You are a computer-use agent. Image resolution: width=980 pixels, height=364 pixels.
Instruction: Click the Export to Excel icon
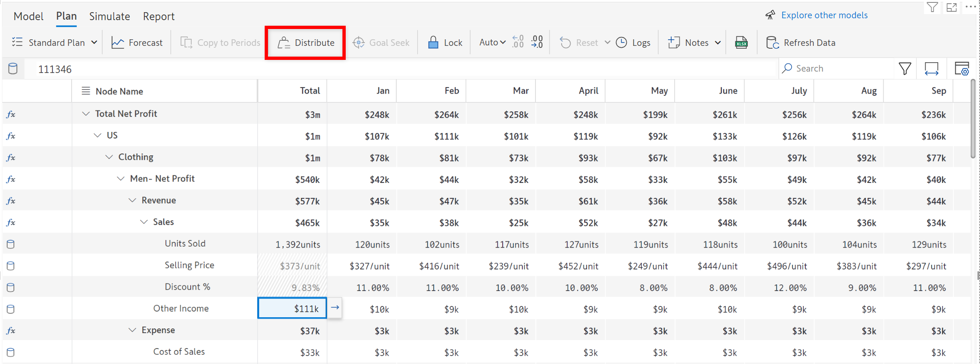click(741, 43)
